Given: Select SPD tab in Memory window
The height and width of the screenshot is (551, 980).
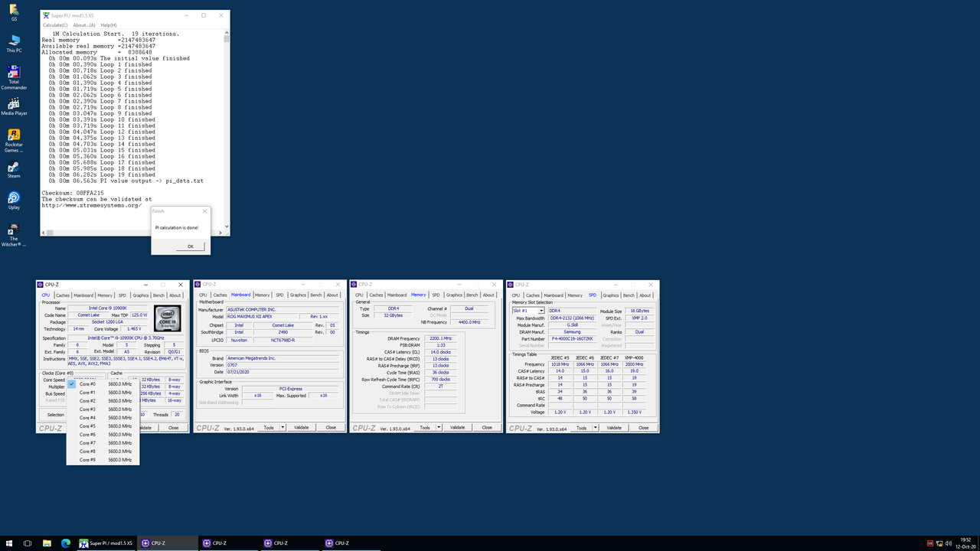Looking at the screenshot, I should (436, 295).
